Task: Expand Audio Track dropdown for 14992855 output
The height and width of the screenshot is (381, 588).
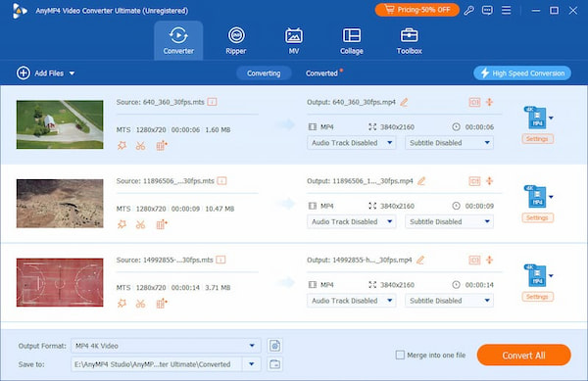Action: (352, 301)
